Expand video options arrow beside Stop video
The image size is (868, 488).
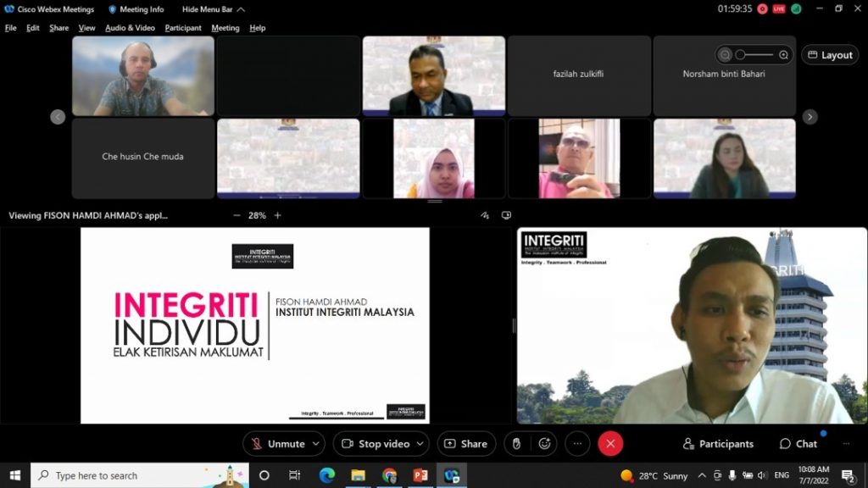pyautogui.click(x=420, y=444)
